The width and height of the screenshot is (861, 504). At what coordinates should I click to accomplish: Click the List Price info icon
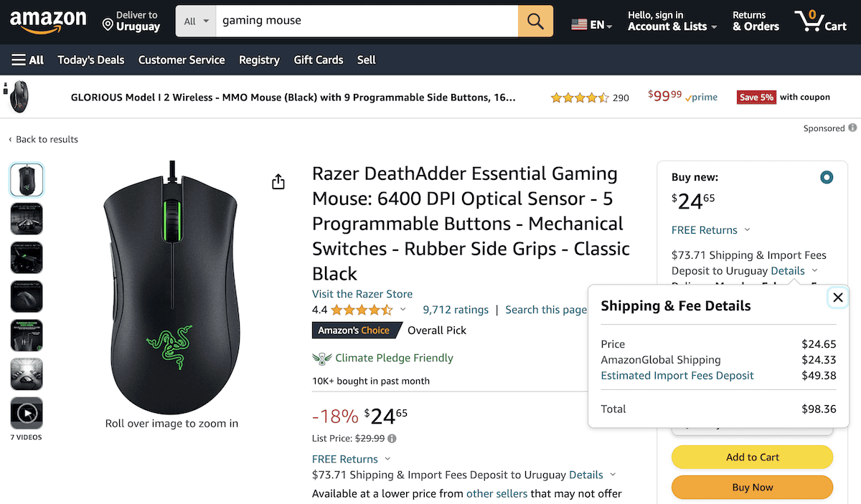(392, 439)
